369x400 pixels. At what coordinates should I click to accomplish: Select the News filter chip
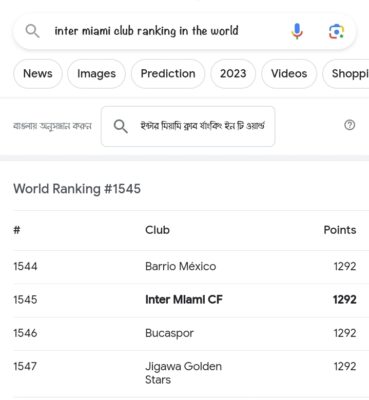pyautogui.click(x=38, y=74)
